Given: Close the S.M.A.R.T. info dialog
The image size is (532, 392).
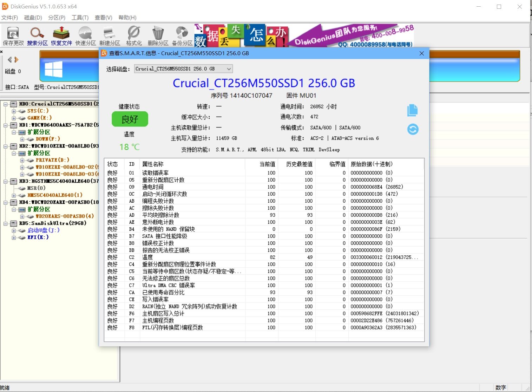Looking at the screenshot, I should pos(422,53).
